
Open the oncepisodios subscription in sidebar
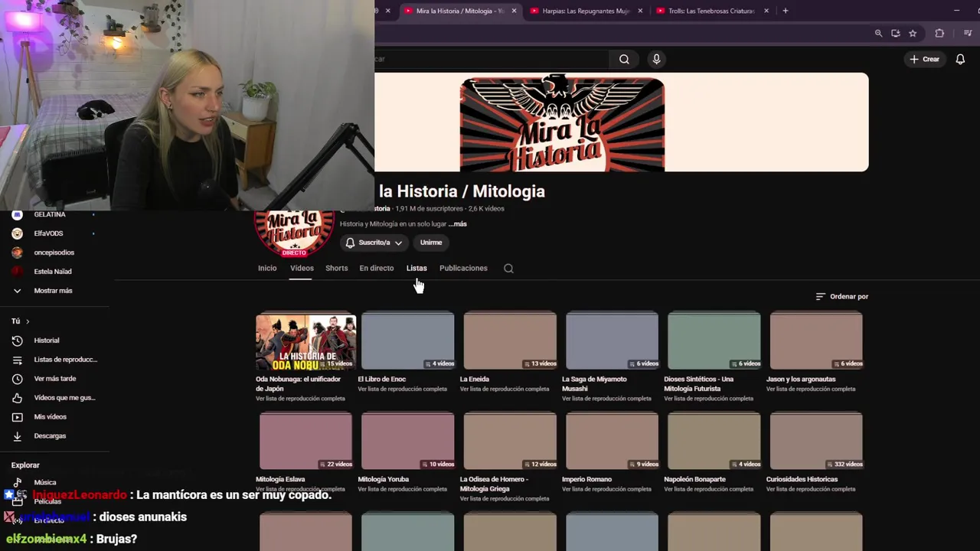pos(54,253)
